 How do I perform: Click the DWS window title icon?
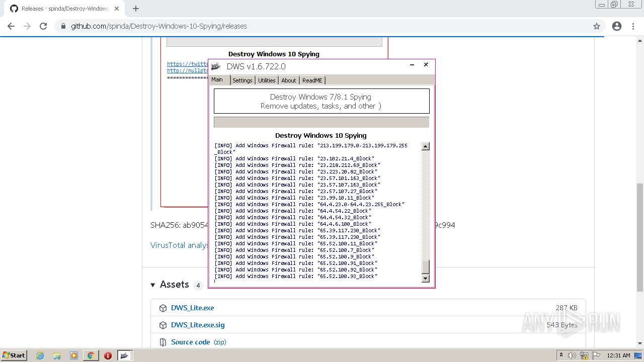click(x=216, y=66)
